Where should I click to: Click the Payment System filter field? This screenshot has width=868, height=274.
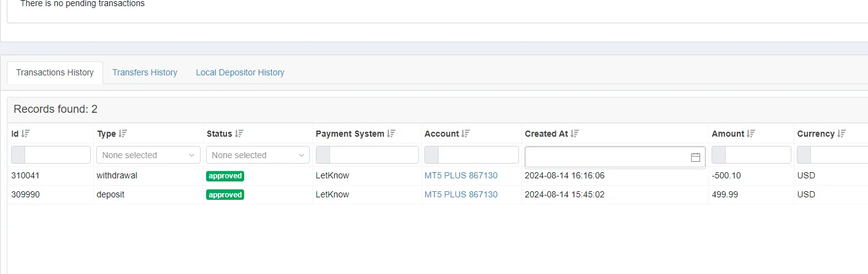click(x=374, y=155)
